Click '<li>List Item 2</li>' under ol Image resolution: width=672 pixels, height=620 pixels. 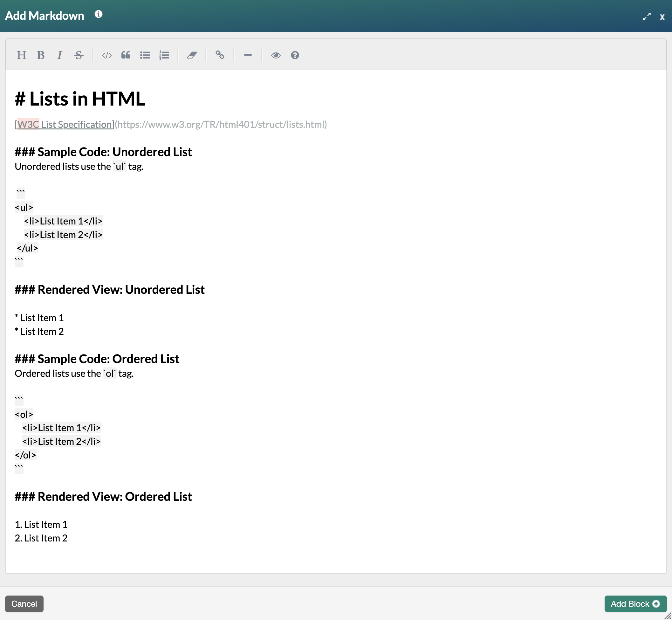(x=61, y=442)
